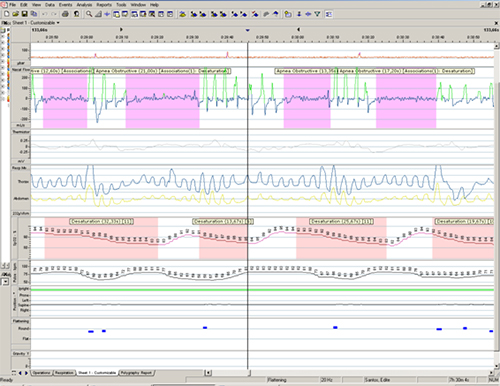
Task: Click the last toolbar icon after the funnel
Action: coord(329,14)
